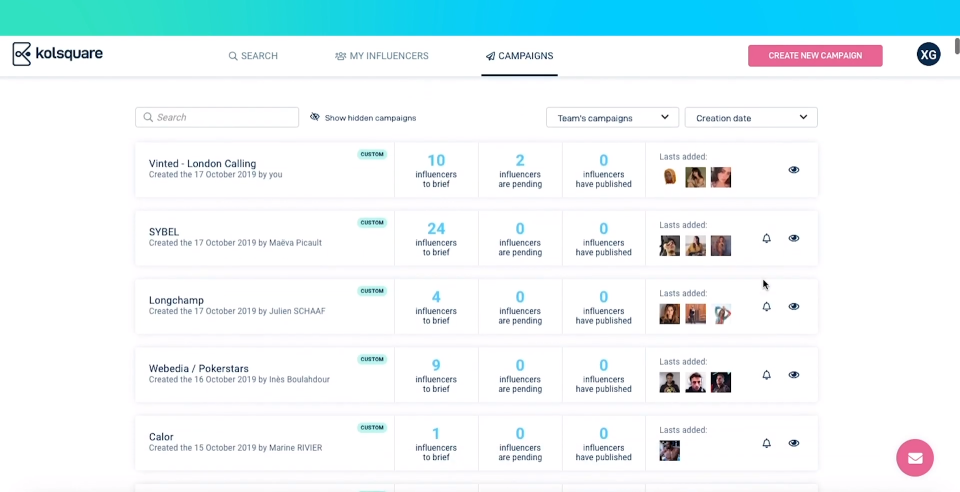The image size is (960, 492).
Task: Toggle the Calor campaign eye icon
Action: tap(793, 443)
